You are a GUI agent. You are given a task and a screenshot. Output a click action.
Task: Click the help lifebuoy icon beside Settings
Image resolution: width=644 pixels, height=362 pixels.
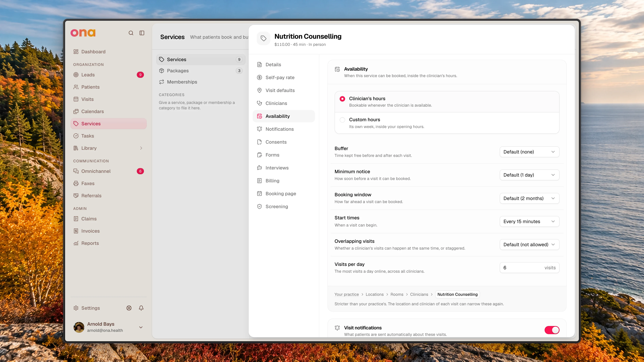click(x=129, y=308)
